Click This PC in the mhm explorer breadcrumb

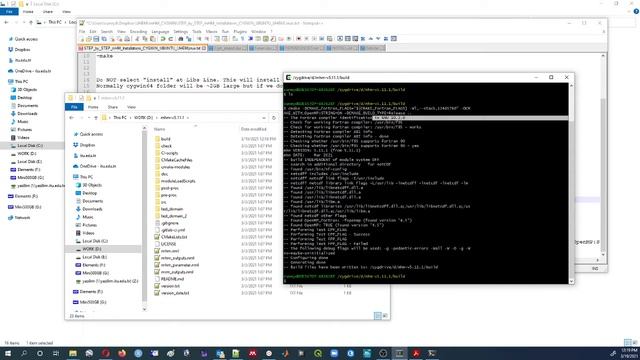pyautogui.click(x=120, y=118)
